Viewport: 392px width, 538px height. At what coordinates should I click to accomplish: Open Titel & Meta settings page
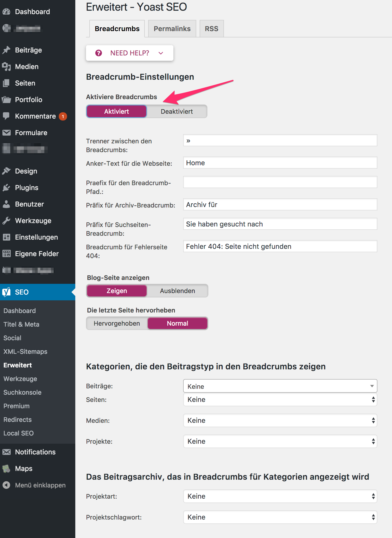click(21, 324)
